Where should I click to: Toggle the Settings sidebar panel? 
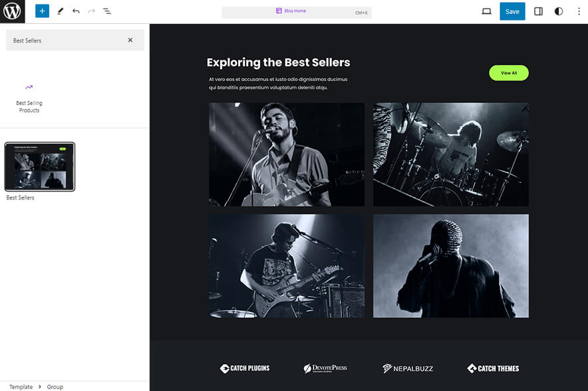[538, 11]
